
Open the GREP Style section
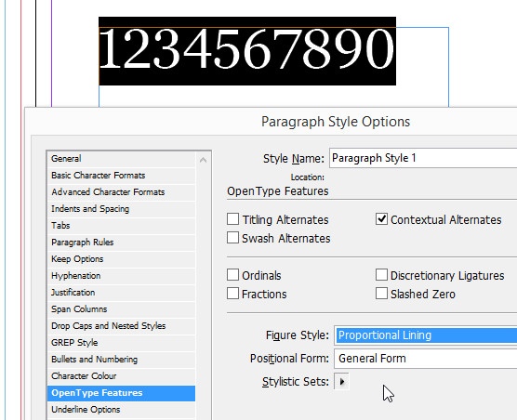(121, 343)
